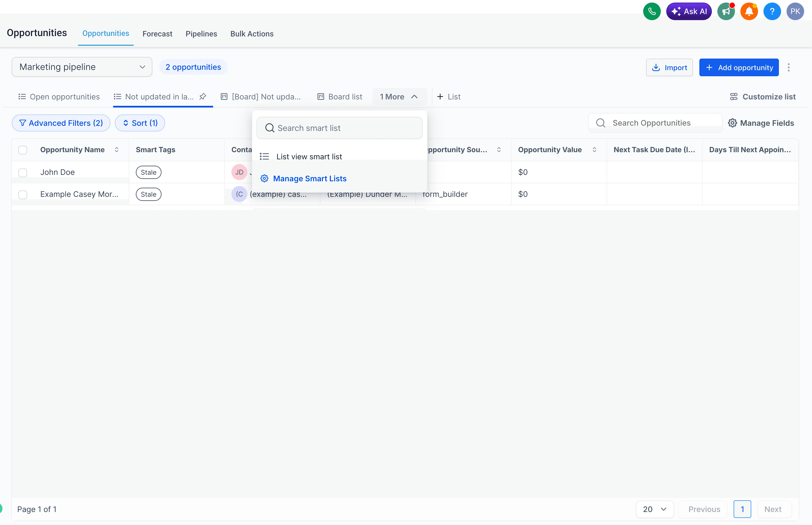Sort by Opportunity Name column arrows

pos(116,150)
